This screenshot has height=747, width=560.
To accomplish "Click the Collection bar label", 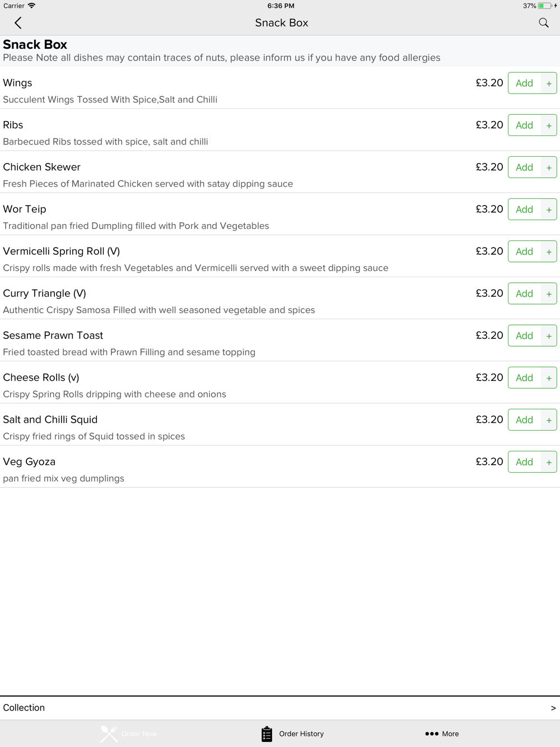I will [x=24, y=708].
